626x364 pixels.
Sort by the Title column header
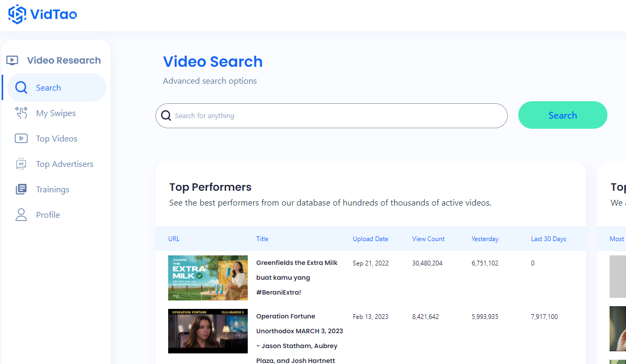(x=262, y=239)
